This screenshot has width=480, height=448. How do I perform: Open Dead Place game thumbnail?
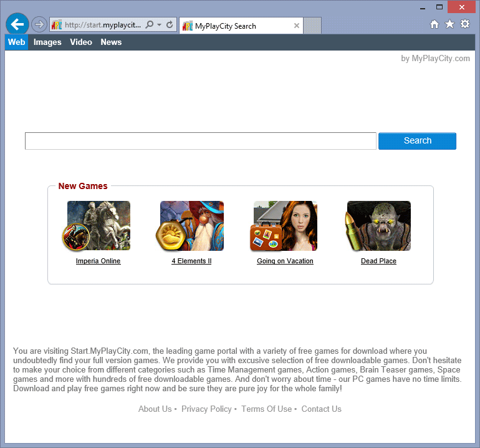pos(378,226)
